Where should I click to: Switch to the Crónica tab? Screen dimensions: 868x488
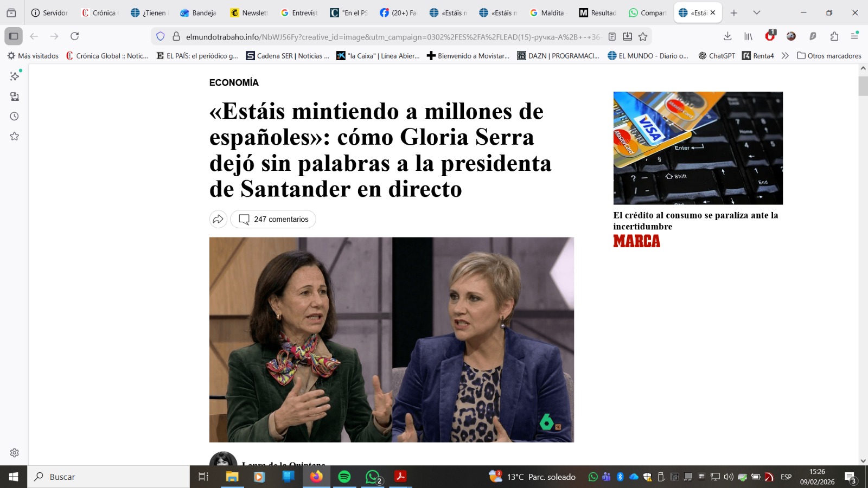(x=99, y=12)
